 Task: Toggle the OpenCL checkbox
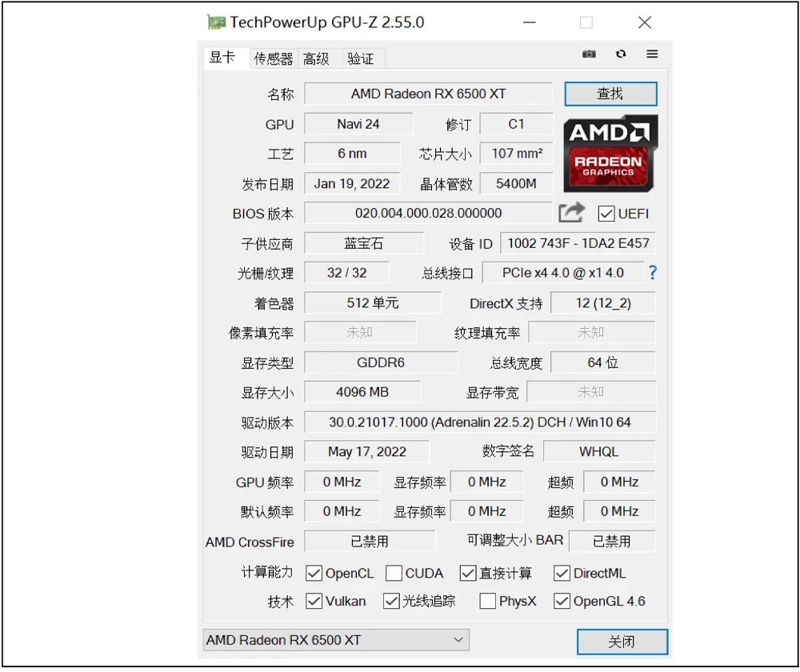tap(314, 574)
